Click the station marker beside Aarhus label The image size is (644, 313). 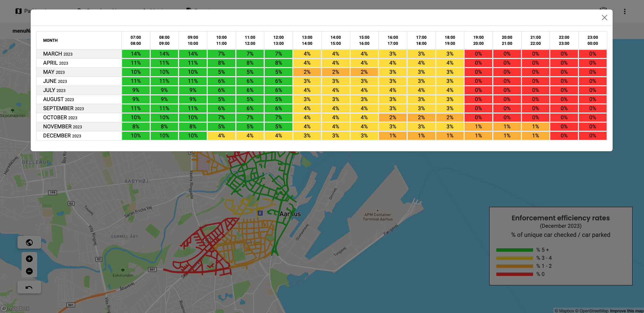(260, 213)
